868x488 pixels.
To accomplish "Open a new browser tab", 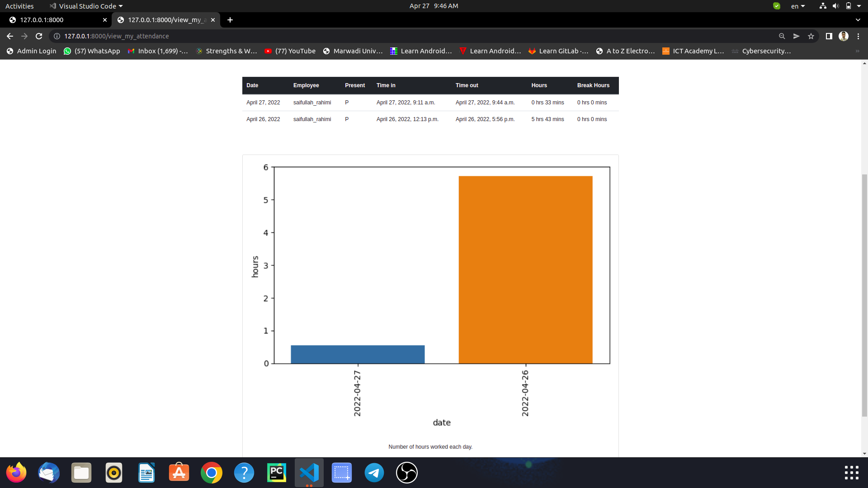I will coord(230,20).
